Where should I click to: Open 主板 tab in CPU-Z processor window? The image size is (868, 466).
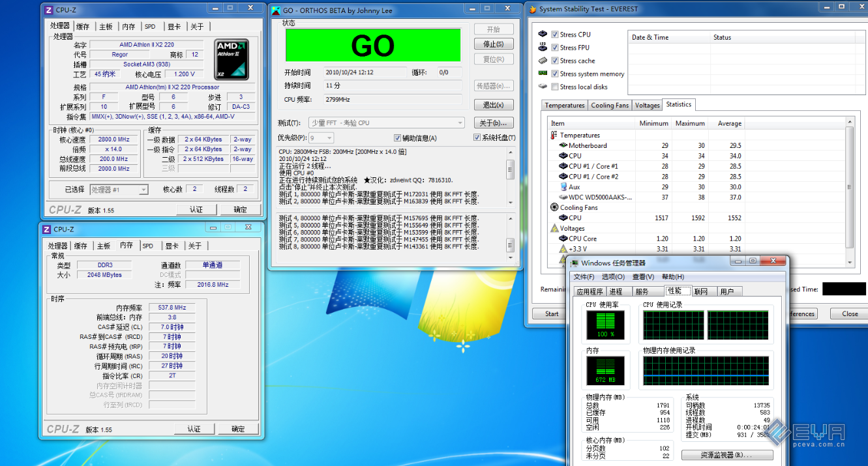[106, 27]
